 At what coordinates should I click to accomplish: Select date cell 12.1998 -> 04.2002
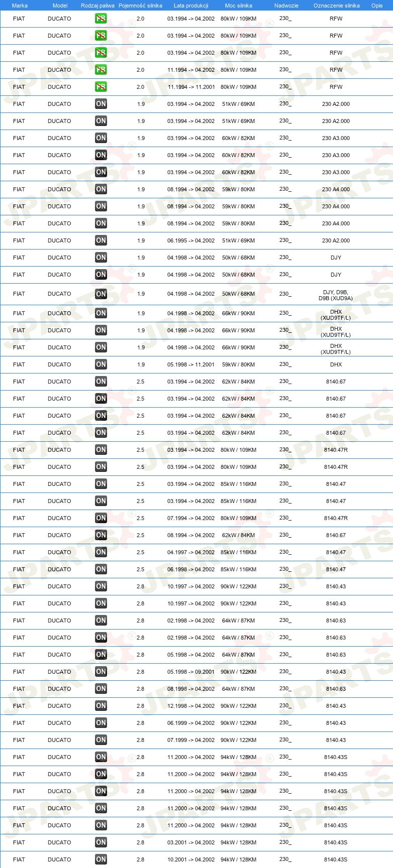tap(191, 706)
